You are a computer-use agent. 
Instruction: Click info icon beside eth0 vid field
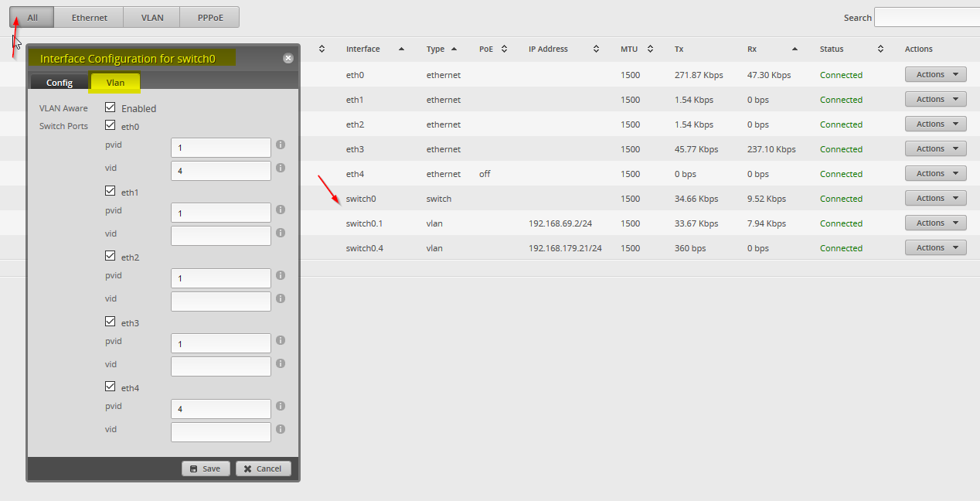[281, 168]
